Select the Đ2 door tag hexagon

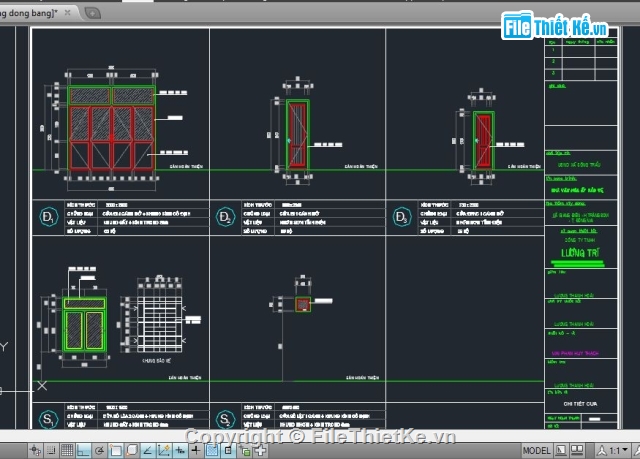click(x=225, y=217)
